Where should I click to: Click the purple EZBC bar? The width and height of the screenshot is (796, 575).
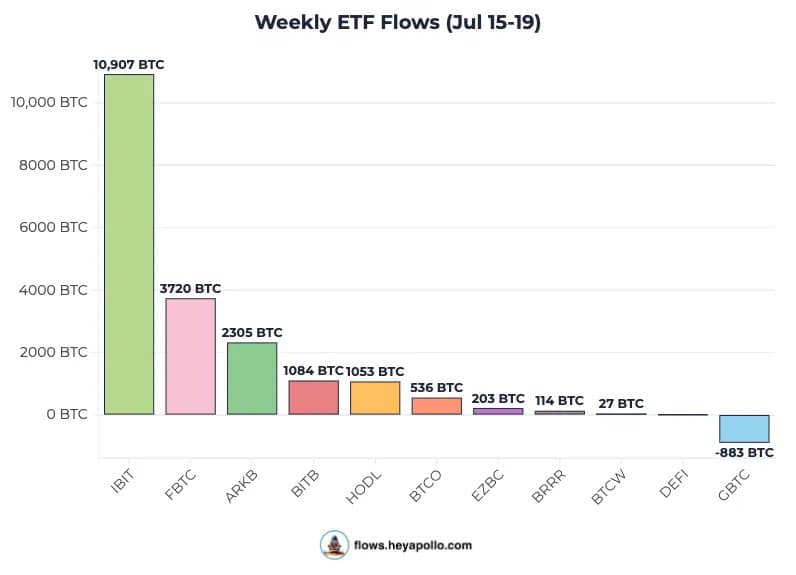pyautogui.click(x=498, y=410)
